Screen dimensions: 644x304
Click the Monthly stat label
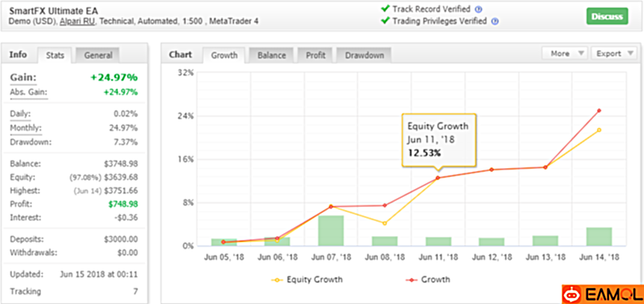pyautogui.click(x=26, y=128)
